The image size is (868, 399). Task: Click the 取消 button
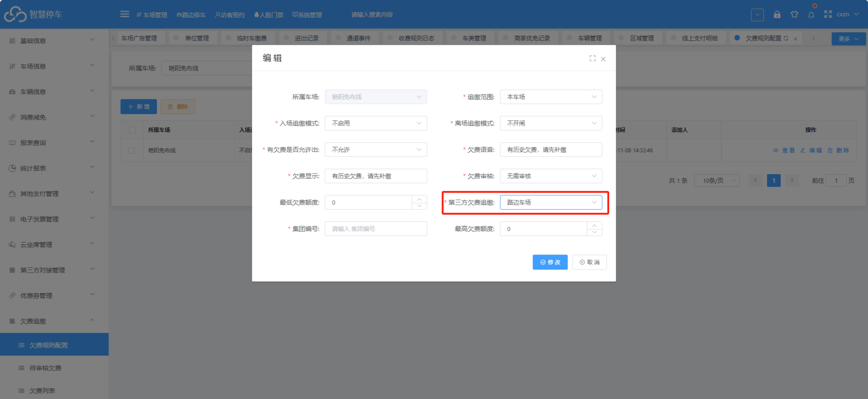[589, 262]
